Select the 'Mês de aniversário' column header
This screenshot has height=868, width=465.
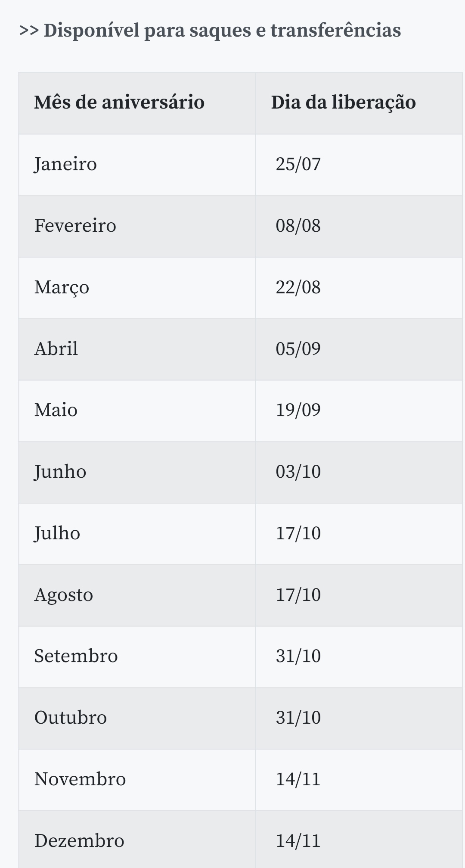tap(119, 103)
